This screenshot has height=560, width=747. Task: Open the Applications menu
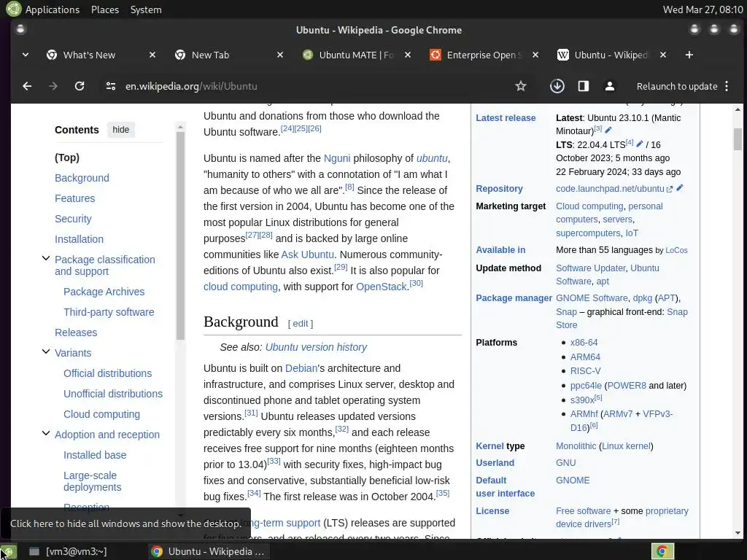click(53, 9)
